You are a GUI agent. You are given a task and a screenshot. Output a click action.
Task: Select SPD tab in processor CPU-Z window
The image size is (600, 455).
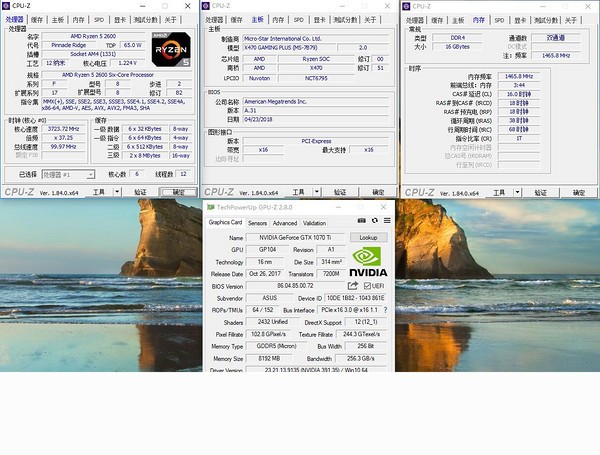(x=99, y=20)
